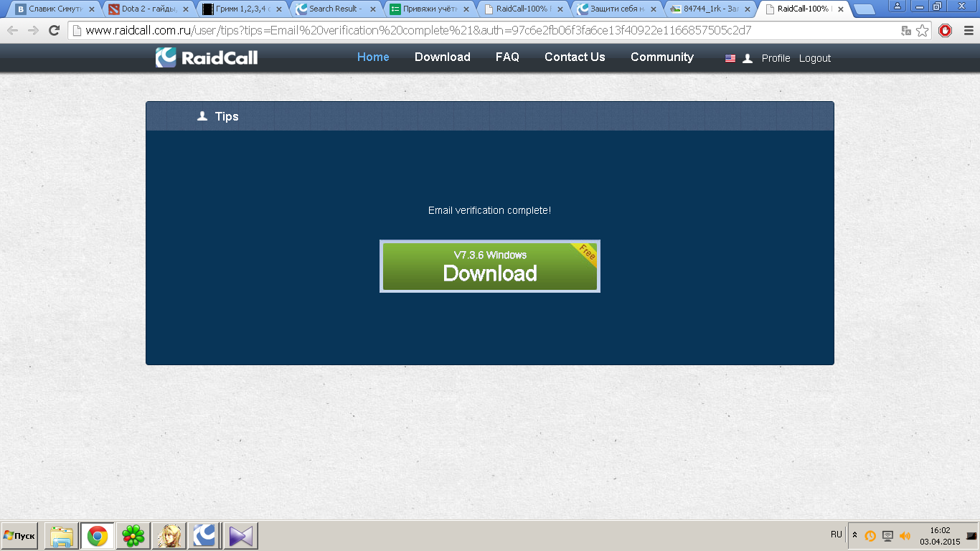Click the US flag language icon

(x=730, y=59)
